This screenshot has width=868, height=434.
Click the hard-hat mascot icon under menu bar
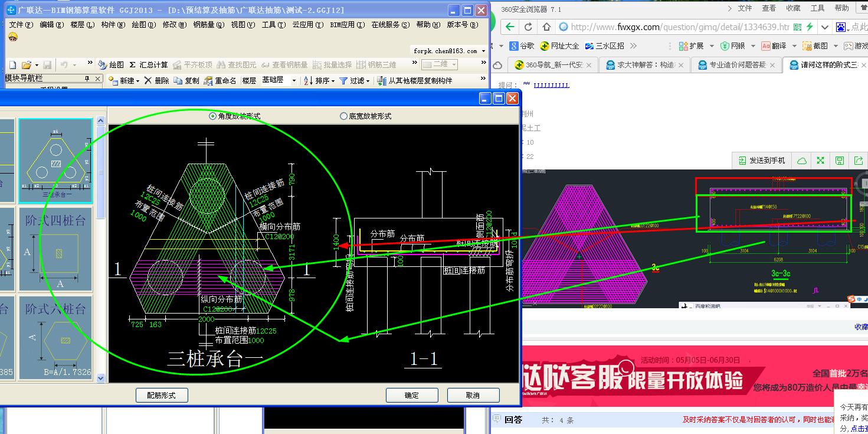(13, 37)
